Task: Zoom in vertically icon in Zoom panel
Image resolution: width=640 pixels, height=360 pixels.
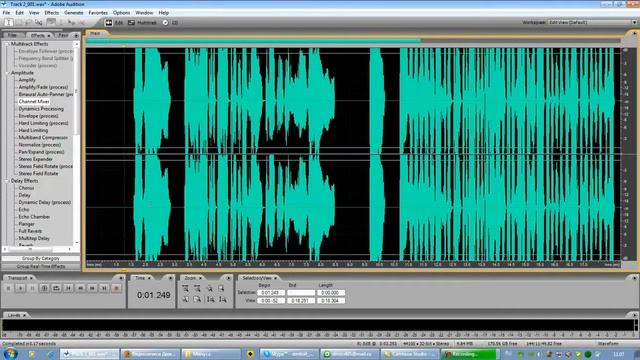Action: pos(210,300)
